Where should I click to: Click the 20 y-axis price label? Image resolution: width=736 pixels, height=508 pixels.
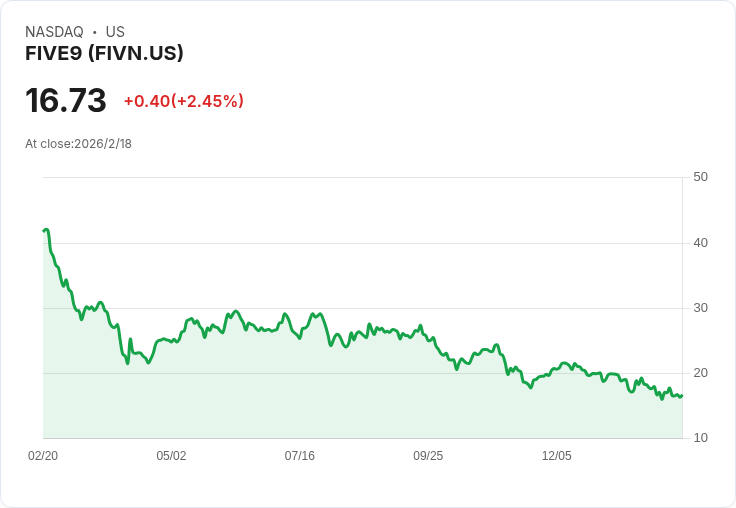click(700, 373)
